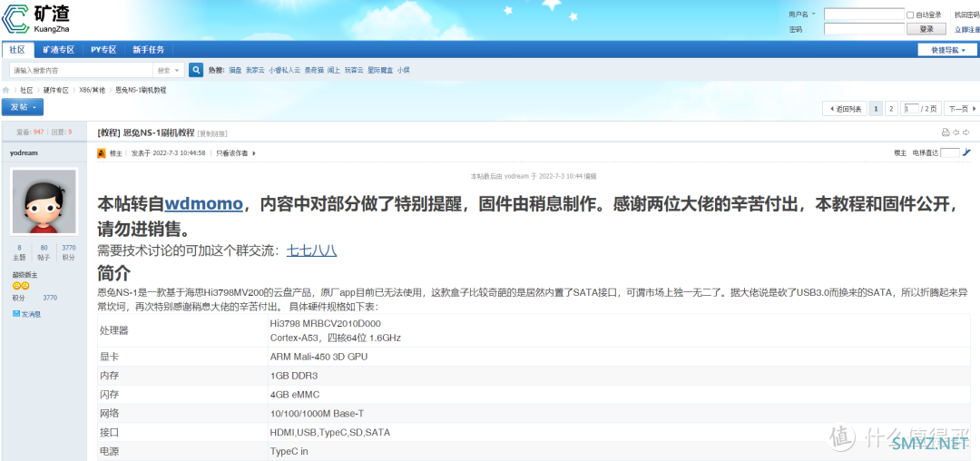This screenshot has height=461, width=980.
Task: Click the 楼主 label near 电梯直达
Action: pyautogui.click(x=900, y=153)
